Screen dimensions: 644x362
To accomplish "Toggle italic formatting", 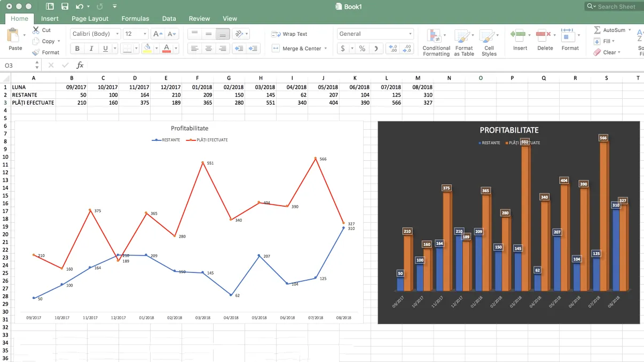I will point(91,49).
